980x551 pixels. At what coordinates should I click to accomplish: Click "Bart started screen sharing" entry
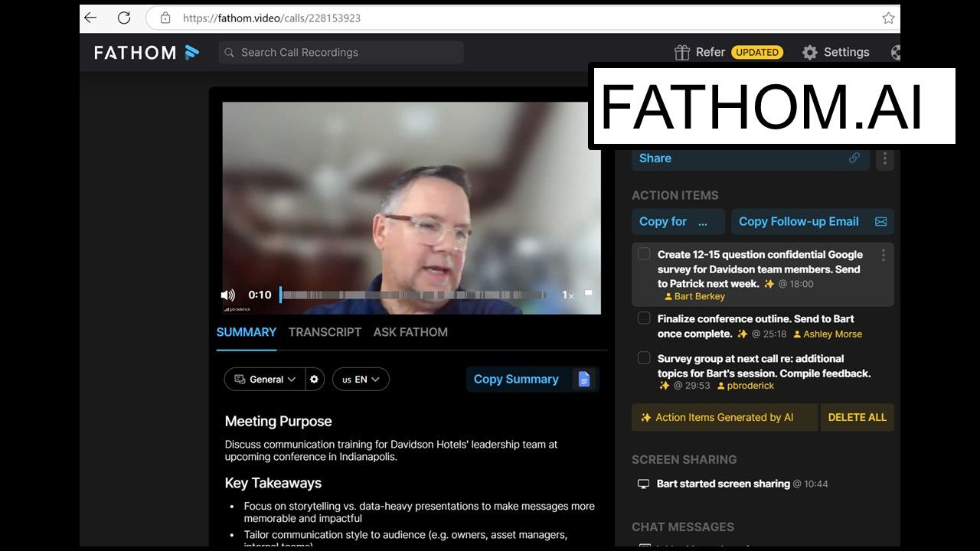coord(724,484)
